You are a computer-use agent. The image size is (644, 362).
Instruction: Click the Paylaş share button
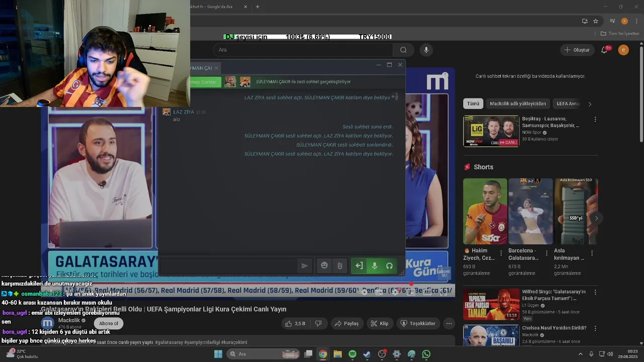[347, 323]
